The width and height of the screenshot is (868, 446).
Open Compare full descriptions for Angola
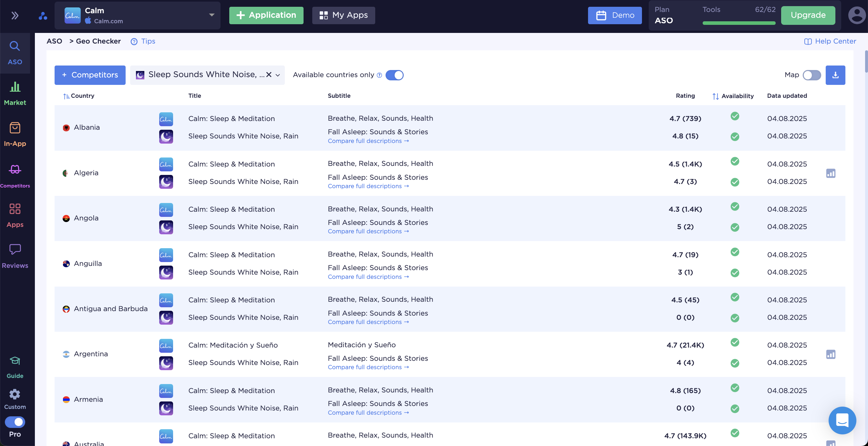tap(368, 231)
